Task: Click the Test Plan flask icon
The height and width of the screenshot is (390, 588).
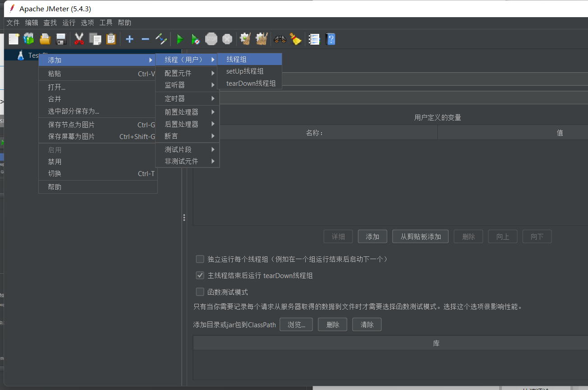Action: [x=20, y=55]
